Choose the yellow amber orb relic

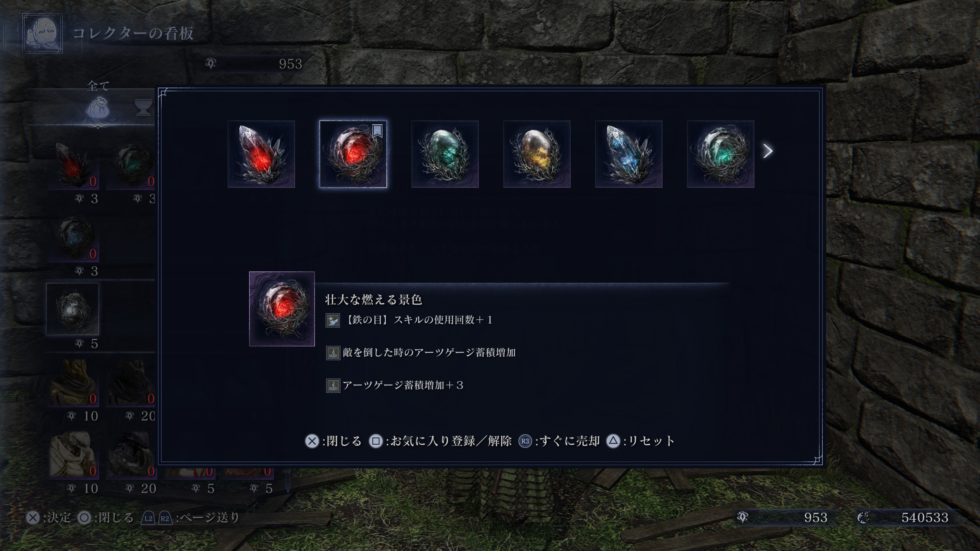point(537,154)
